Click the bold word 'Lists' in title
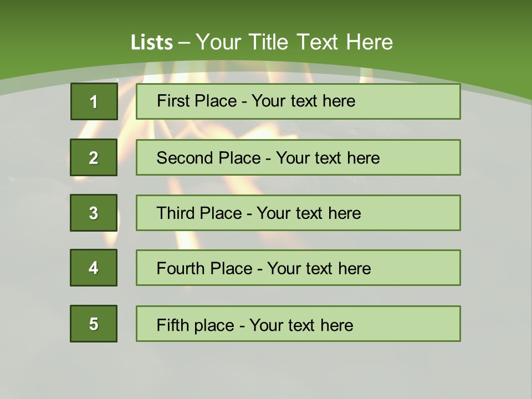The width and height of the screenshot is (532, 399). pyautogui.click(x=152, y=42)
